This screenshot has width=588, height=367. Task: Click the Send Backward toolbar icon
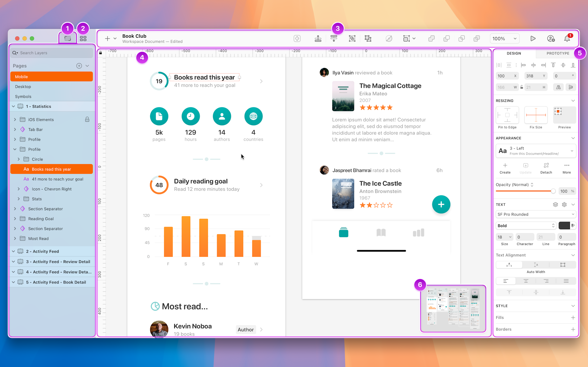[334, 39]
